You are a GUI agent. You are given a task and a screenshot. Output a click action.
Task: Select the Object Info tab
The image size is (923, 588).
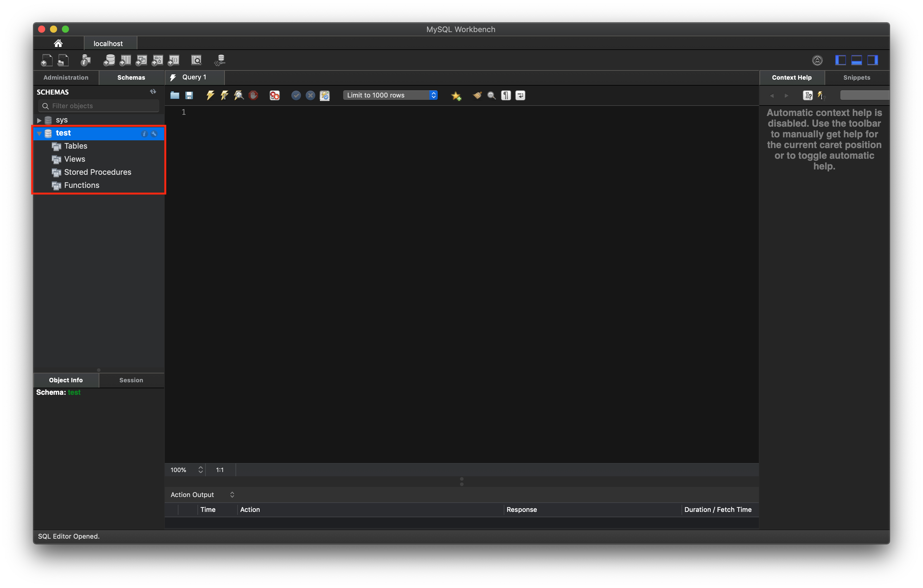pos(66,380)
